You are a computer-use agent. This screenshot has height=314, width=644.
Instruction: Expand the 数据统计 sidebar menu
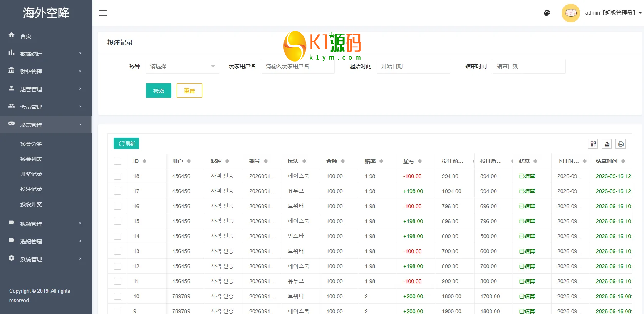point(46,54)
